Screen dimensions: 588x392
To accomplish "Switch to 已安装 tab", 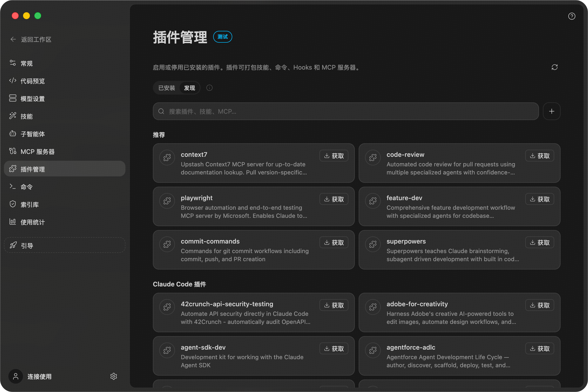I will point(167,88).
